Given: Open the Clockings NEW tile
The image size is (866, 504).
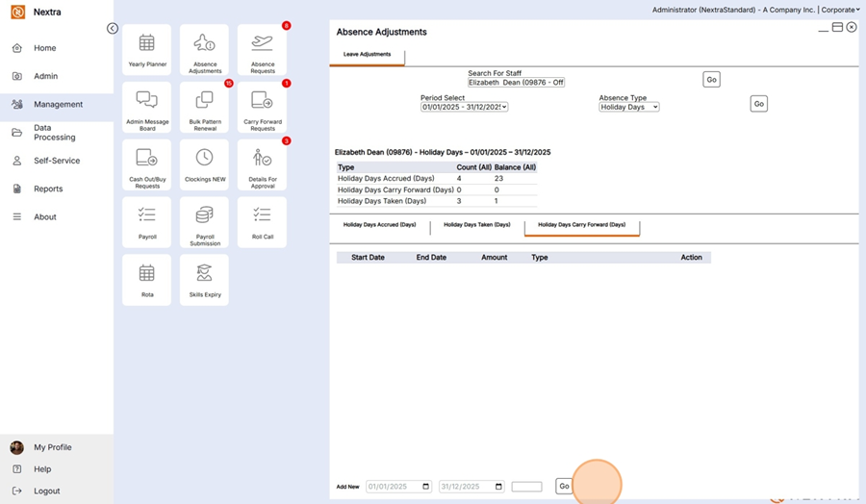Looking at the screenshot, I should click(x=204, y=164).
